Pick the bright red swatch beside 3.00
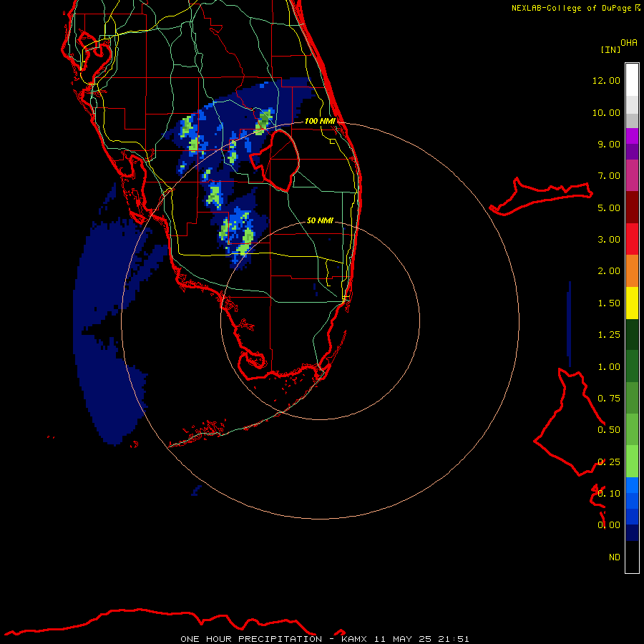The width and height of the screenshot is (644, 644). [632, 240]
